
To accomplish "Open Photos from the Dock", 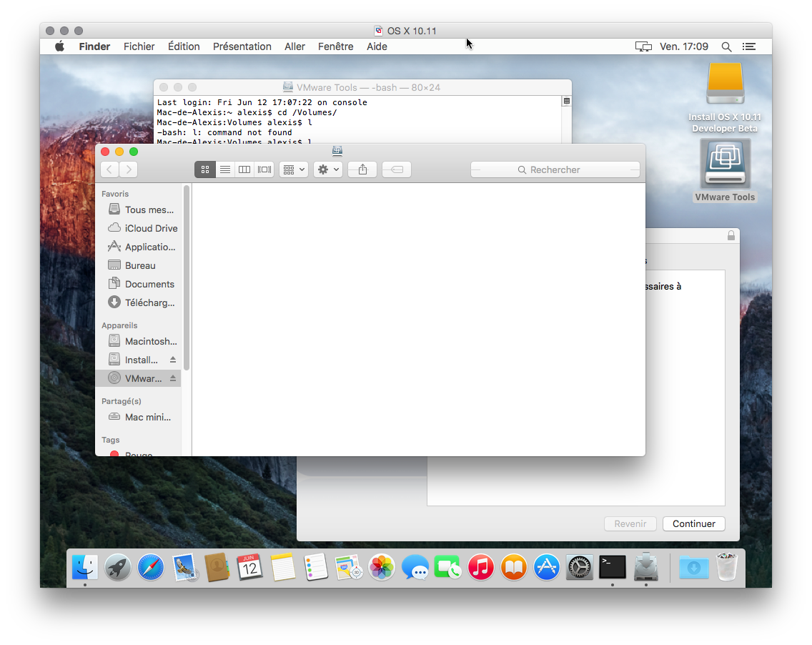I will pyautogui.click(x=382, y=567).
